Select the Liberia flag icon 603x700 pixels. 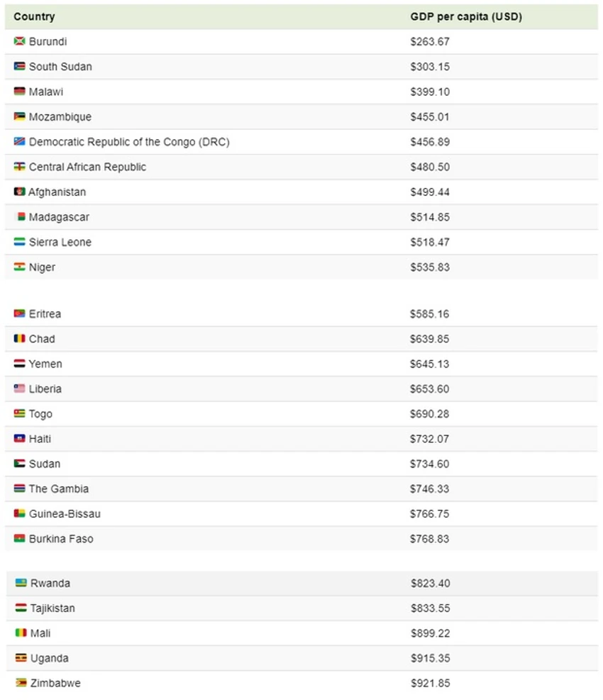coord(19,389)
